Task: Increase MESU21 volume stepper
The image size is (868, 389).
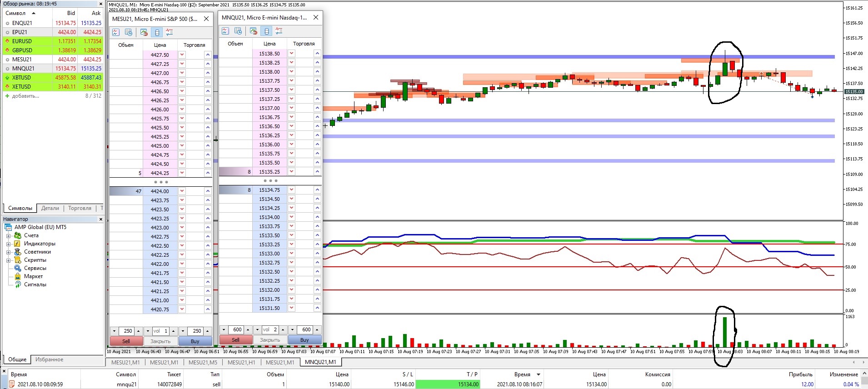Action: [173, 331]
